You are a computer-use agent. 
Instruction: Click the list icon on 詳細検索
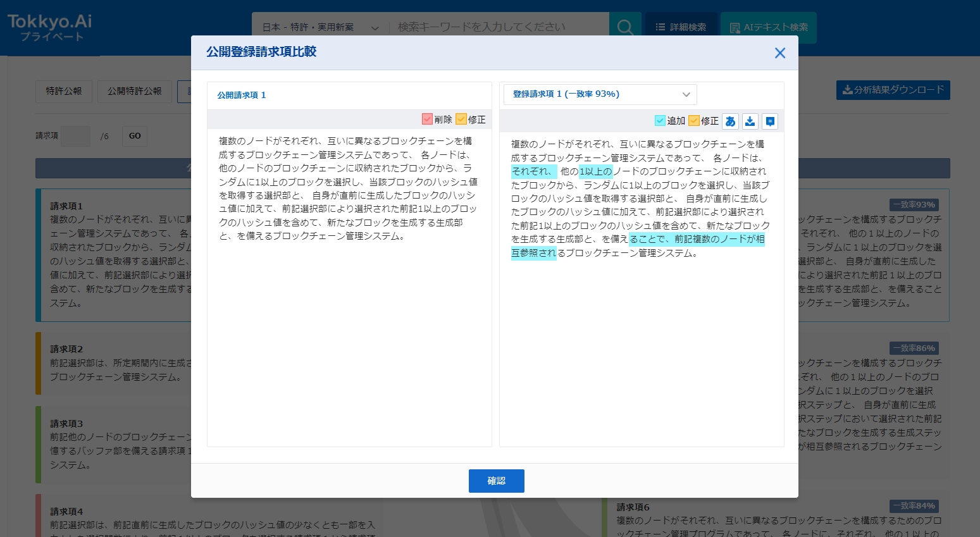(x=661, y=27)
